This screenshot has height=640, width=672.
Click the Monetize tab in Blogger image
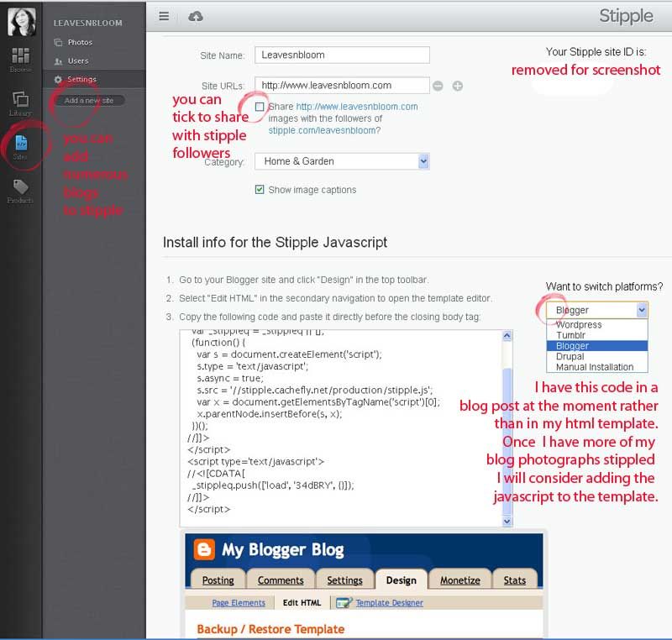point(459,580)
